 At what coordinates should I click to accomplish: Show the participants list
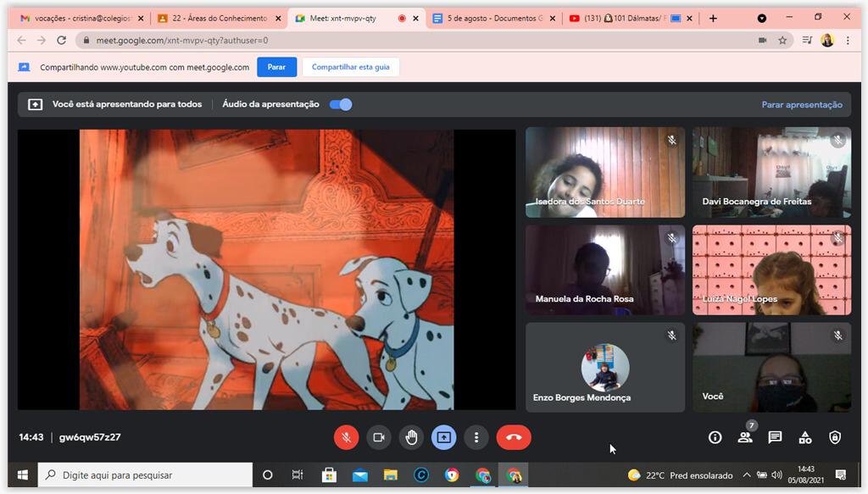(x=745, y=437)
